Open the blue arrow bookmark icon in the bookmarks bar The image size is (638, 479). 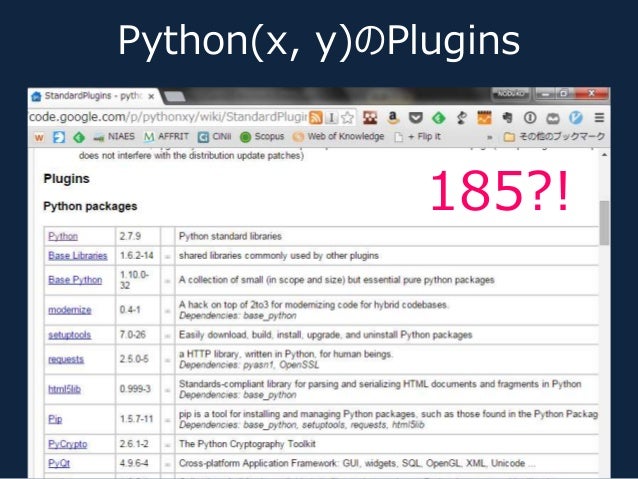(59, 137)
